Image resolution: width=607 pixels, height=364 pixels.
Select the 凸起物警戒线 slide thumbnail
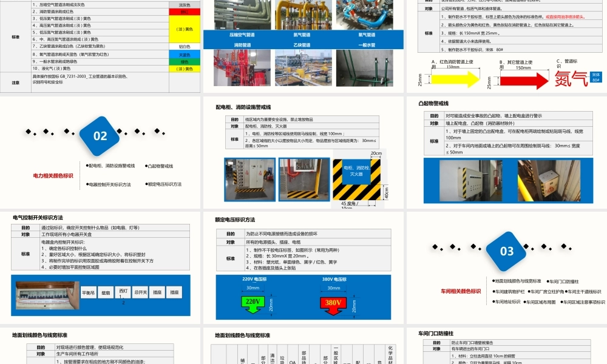click(507, 152)
